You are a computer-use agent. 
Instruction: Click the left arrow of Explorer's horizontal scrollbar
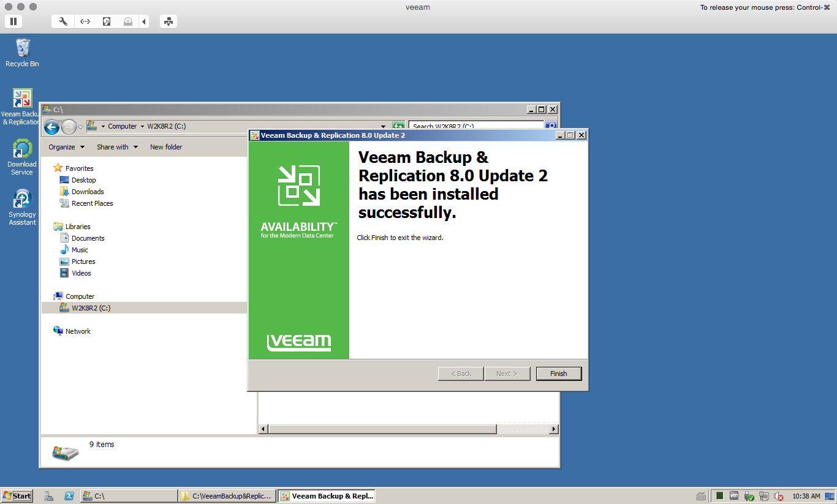263,429
